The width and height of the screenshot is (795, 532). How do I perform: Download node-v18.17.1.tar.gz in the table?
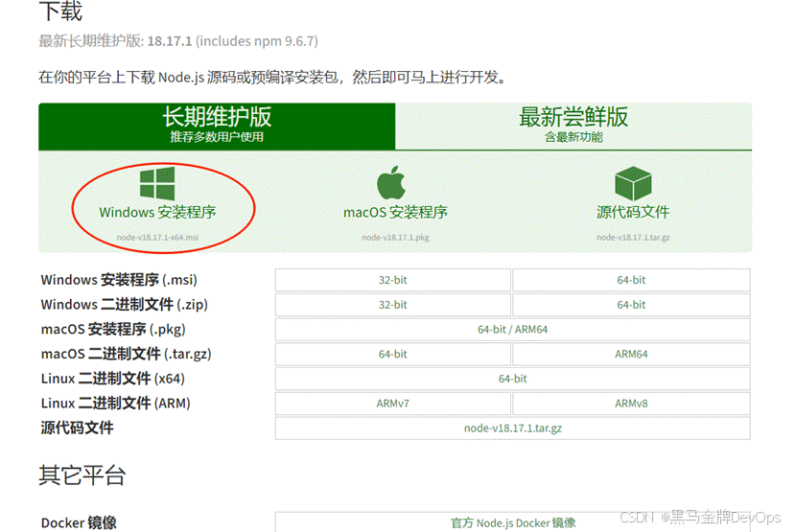point(513,428)
